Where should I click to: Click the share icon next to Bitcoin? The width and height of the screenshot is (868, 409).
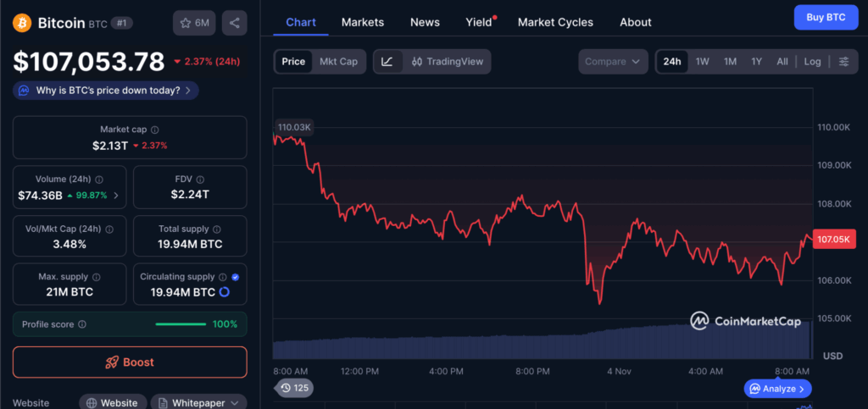(x=234, y=23)
